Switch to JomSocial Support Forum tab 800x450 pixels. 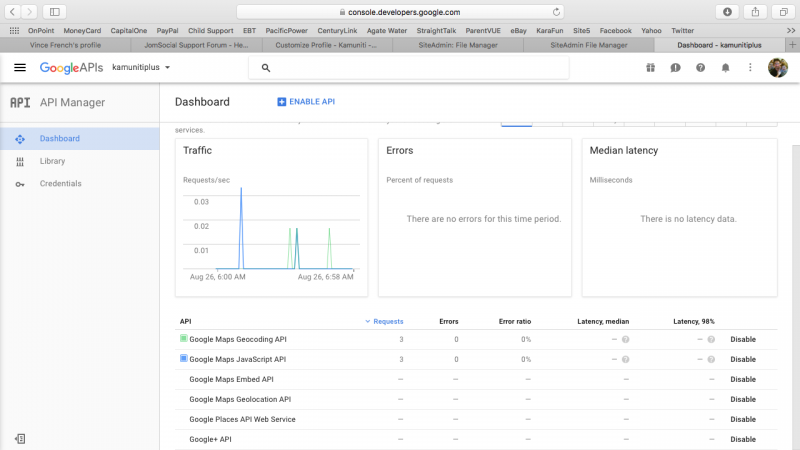[196, 45]
